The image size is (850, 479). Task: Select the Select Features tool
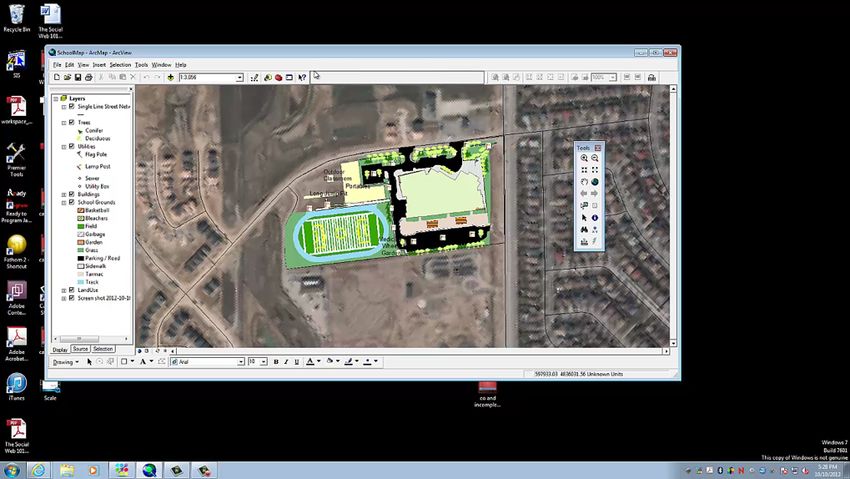tap(584, 206)
